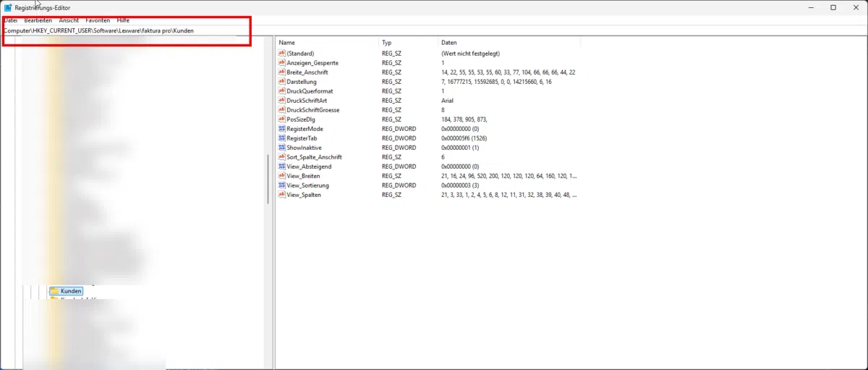
Task: Click the icon beside Darstellung
Action: click(282, 82)
